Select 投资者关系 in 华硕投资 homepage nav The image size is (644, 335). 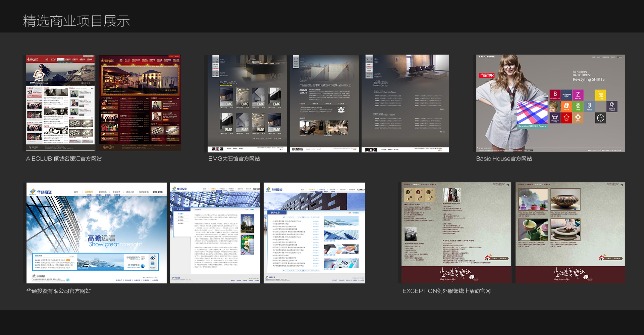[144, 192]
